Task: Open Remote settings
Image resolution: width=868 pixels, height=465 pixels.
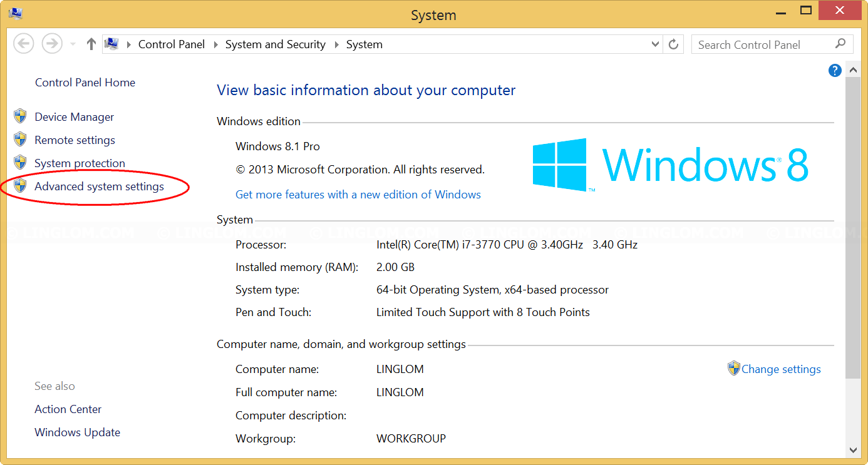Action: coord(75,140)
